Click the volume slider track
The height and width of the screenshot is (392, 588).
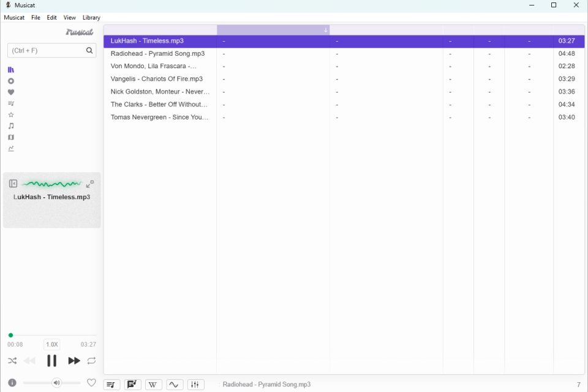[x=51, y=383]
